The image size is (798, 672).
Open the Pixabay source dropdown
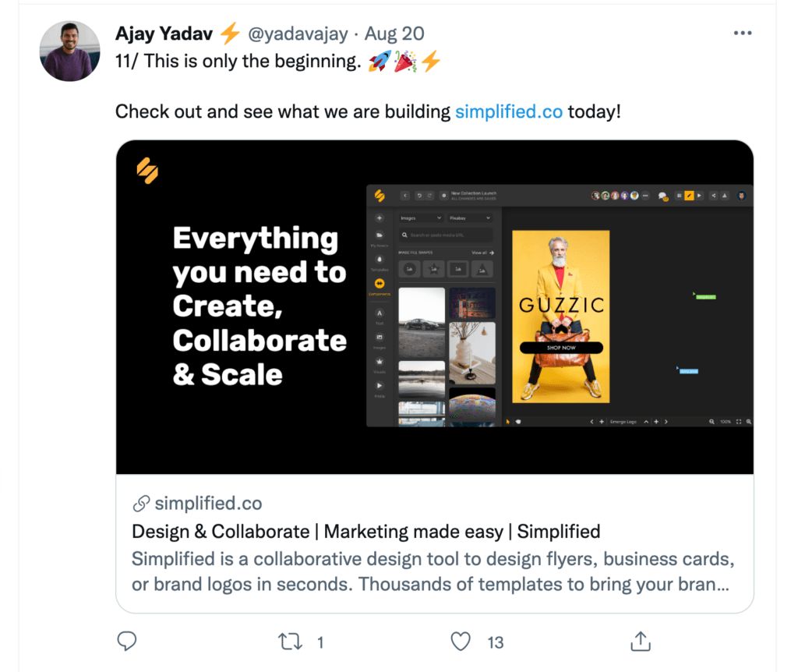click(x=470, y=218)
